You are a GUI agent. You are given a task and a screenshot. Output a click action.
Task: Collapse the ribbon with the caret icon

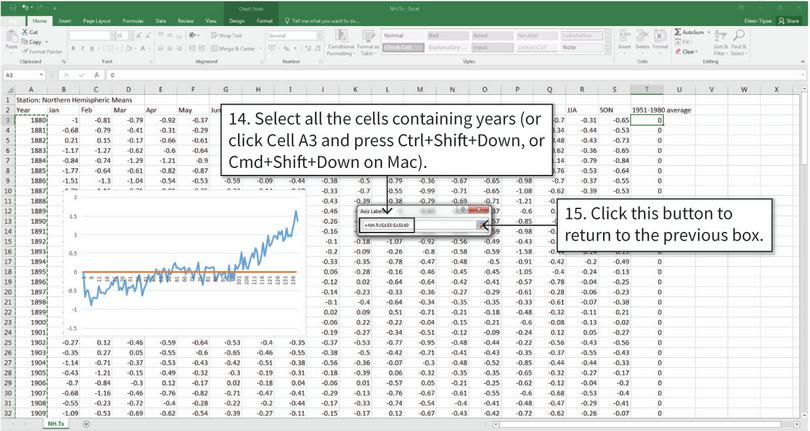point(802,61)
